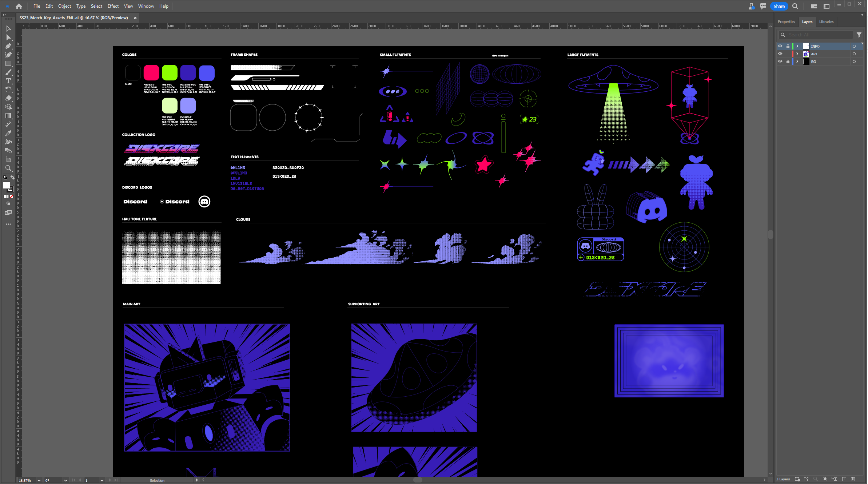Open the Effect menu
The height and width of the screenshot is (484, 868).
click(113, 6)
